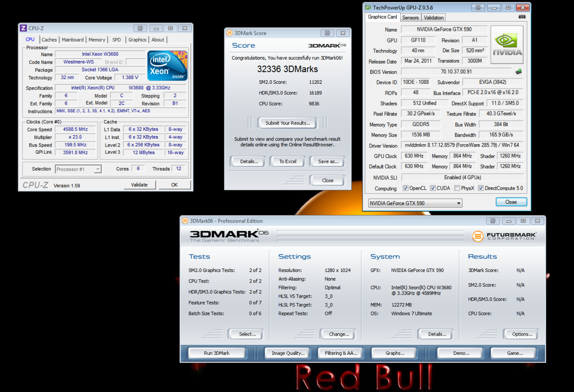Open the Memory tab in CPU-Z

[97, 40]
